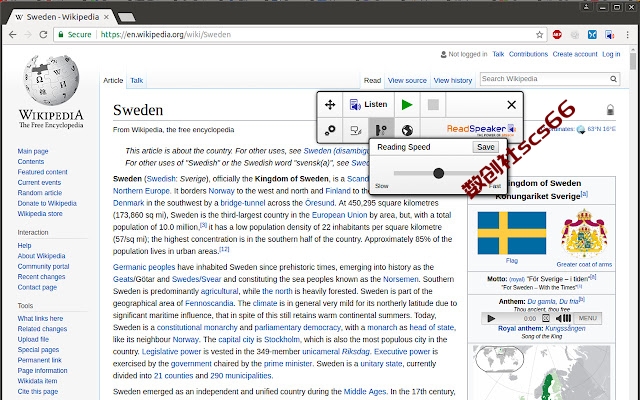Reload the page with the refresh icon
640x400 pixels.
tap(43, 35)
